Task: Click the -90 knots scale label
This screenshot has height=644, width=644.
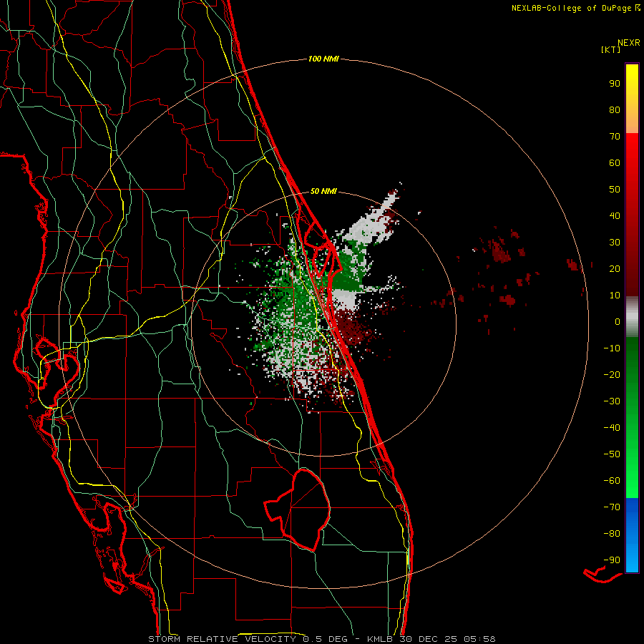Action: (x=612, y=560)
